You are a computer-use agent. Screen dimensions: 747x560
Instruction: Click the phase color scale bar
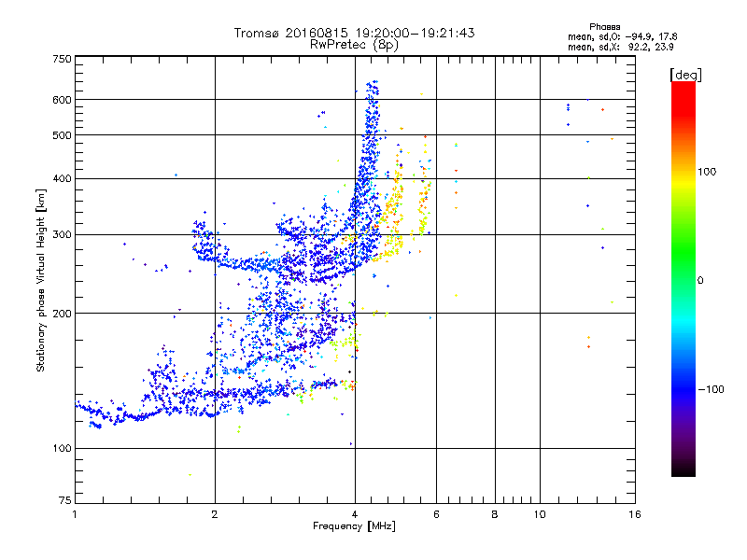684,278
